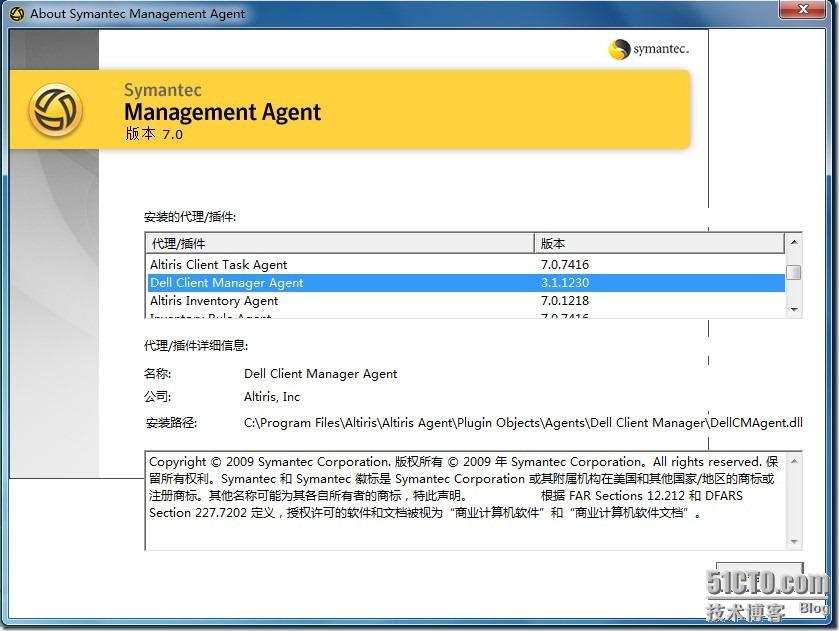This screenshot has width=839, height=631.
Task: Click agent list scrollbar down arrow
Action: tap(794, 310)
